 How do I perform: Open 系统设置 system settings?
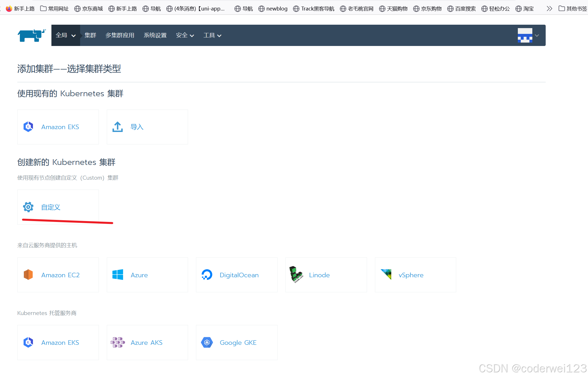point(155,35)
